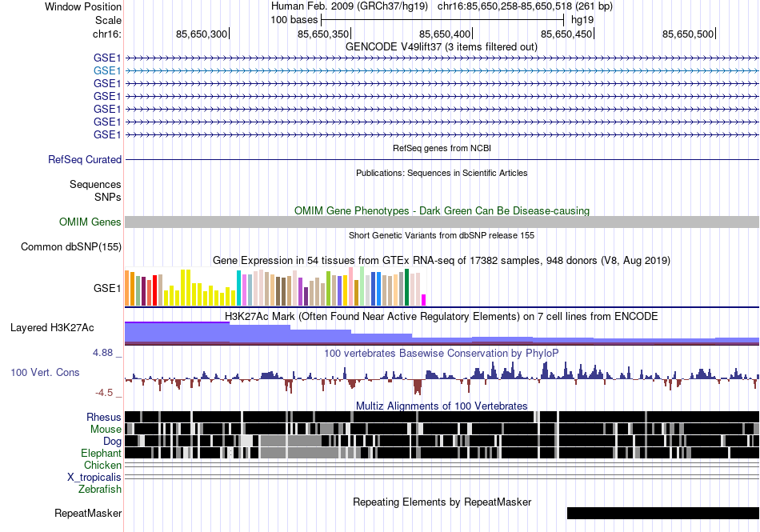Screen dimensions: 760x532
Task: Open Repeating Elements by RepeatMasker title
Action: (x=442, y=502)
